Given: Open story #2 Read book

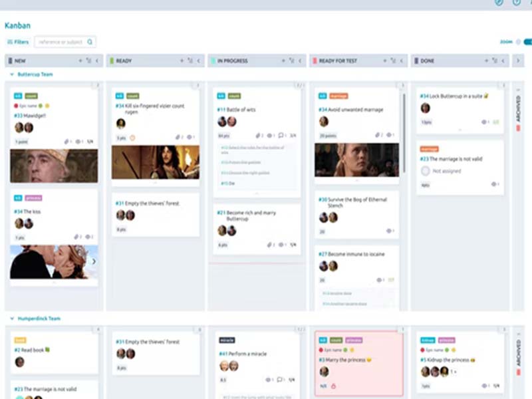Looking at the screenshot, I should tap(31, 350).
